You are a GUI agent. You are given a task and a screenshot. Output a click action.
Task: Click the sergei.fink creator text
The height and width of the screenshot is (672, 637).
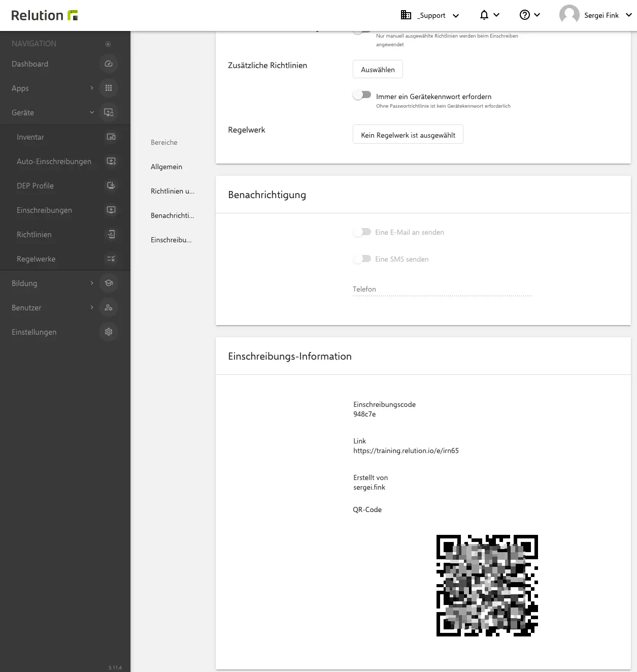(370, 487)
